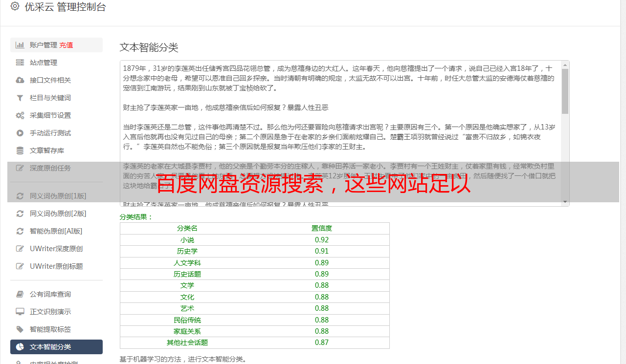Click the 民俗传统 category cell
626x364 pixels.
tap(187, 320)
